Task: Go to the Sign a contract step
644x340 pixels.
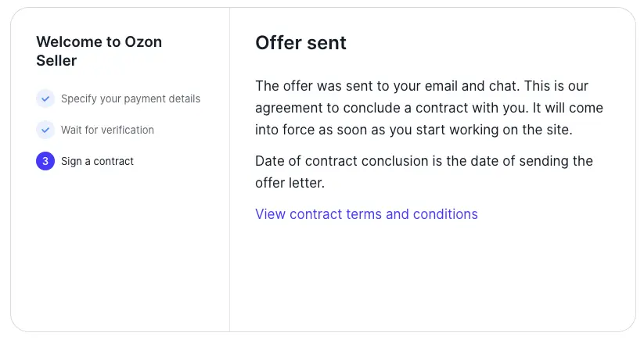Action: (97, 161)
